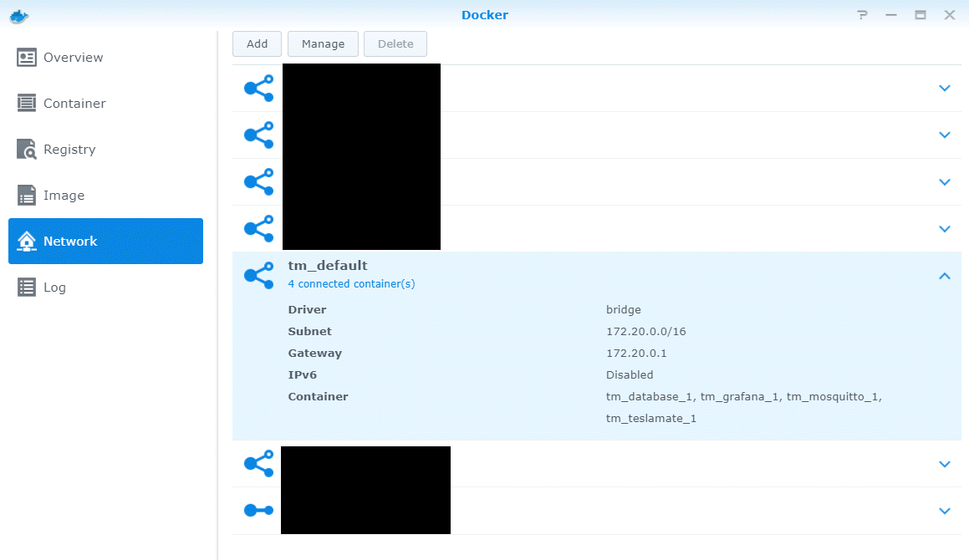The height and width of the screenshot is (560, 969).
Task: Expand the third network row chevron
Action: (944, 182)
